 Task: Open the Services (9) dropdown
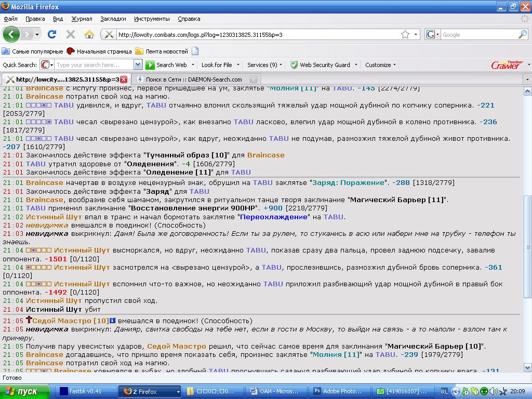[264, 65]
